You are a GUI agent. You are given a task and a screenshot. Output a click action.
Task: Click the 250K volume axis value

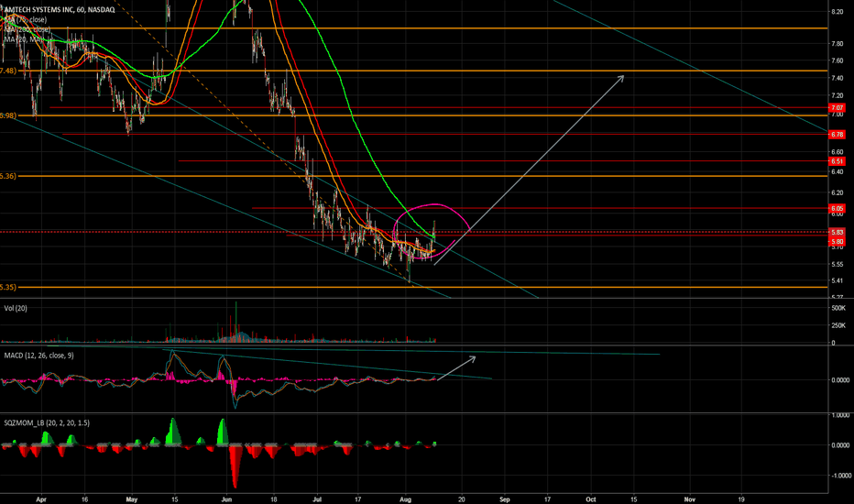(x=838, y=326)
